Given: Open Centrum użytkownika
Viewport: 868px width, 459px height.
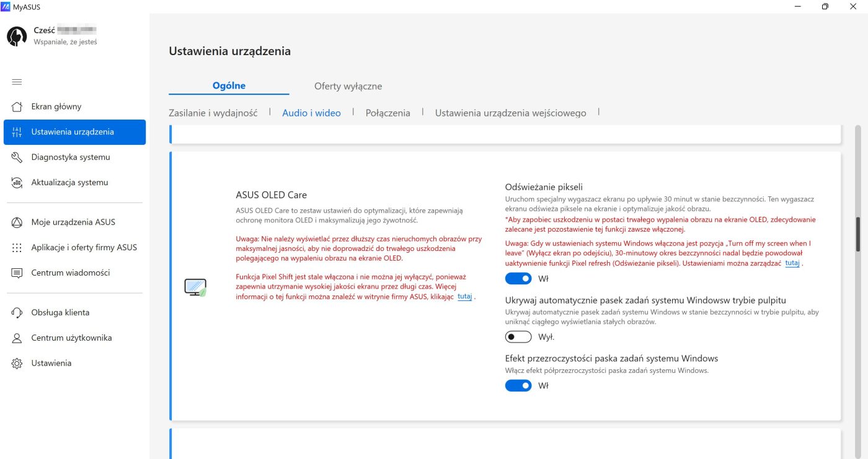Looking at the screenshot, I should (x=74, y=338).
